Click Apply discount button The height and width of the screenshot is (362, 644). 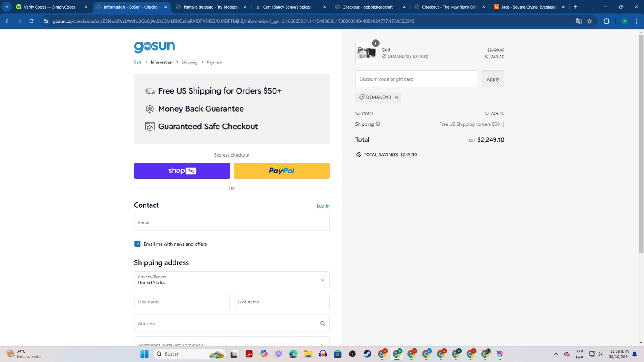tap(493, 79)
